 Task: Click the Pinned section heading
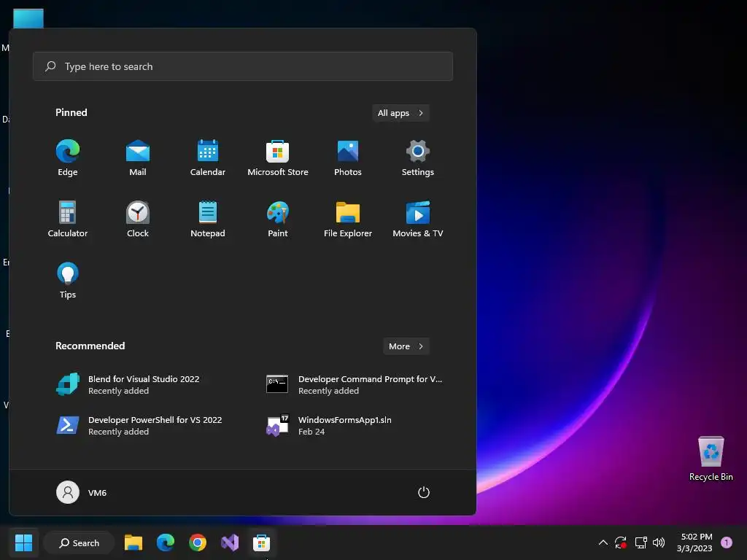pos(71,112)
